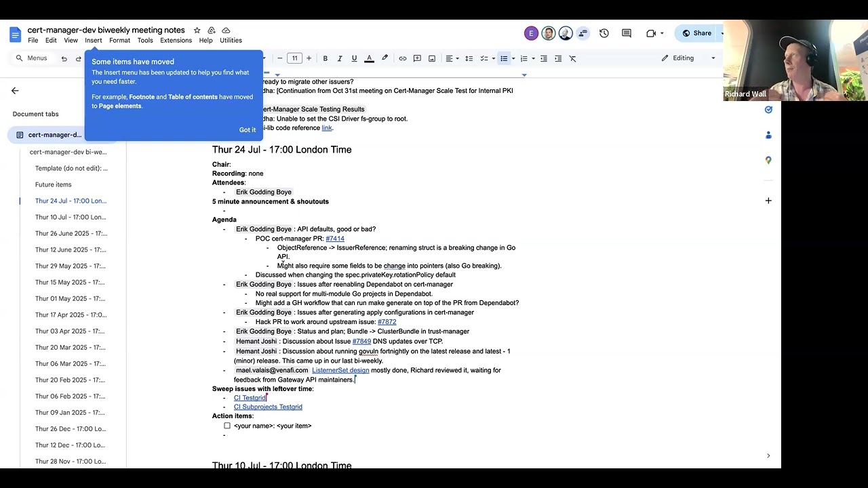
Task: Open the Format menu
Action: tap(119, 41)
